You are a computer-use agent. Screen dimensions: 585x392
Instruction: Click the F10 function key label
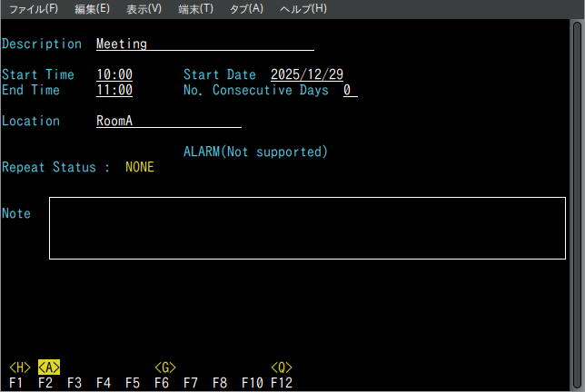[x=252, y=383]
